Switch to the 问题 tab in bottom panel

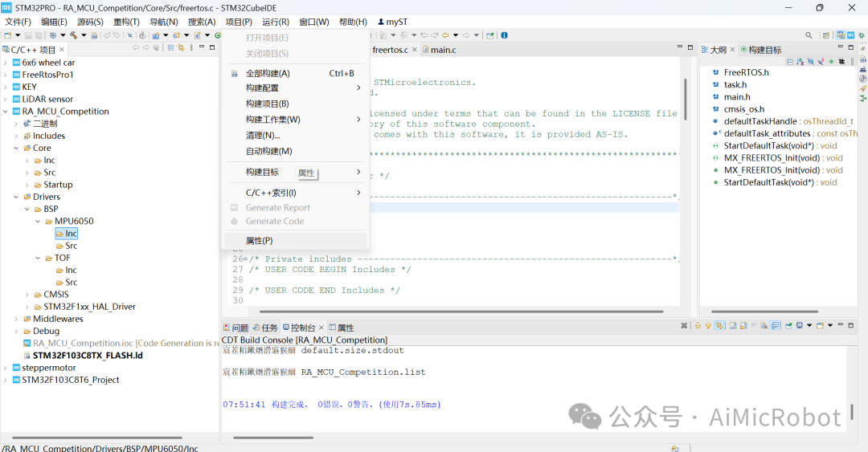click(x=236, y=328)
